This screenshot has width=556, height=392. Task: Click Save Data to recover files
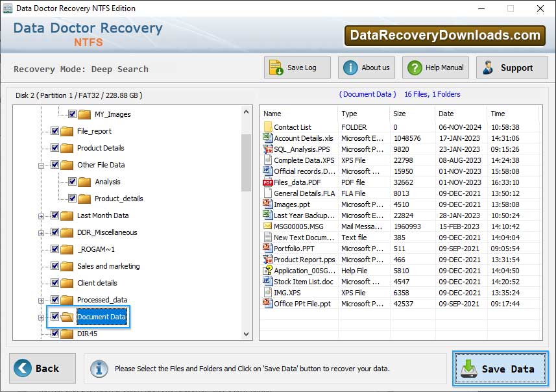[500, 369]
